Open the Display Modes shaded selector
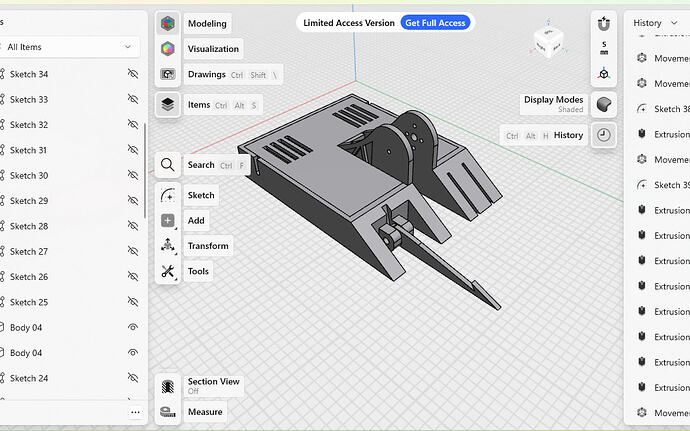The image size is (690, 431). click(603, 104)
